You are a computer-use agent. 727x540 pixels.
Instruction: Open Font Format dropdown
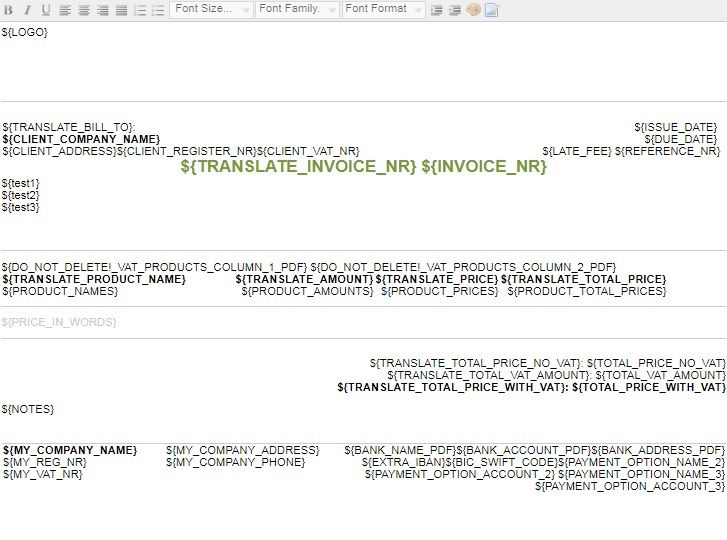[383, 9]
